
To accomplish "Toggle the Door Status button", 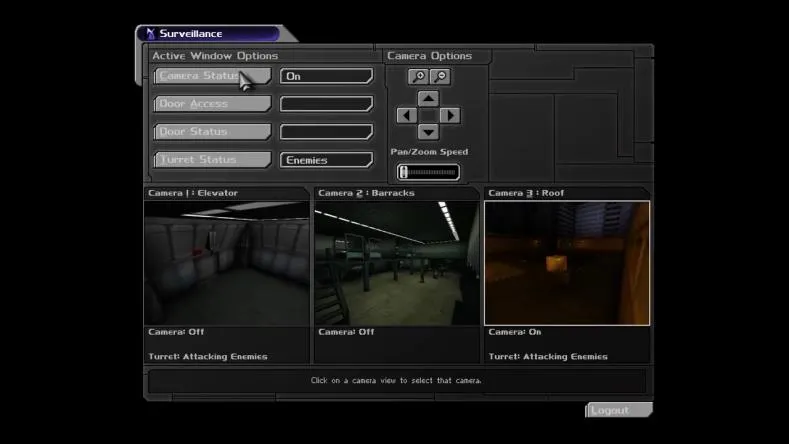I will (212, 132).
